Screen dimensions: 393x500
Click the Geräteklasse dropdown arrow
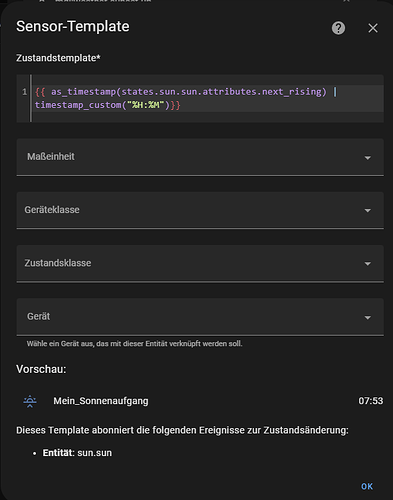[x=368, y=211]
